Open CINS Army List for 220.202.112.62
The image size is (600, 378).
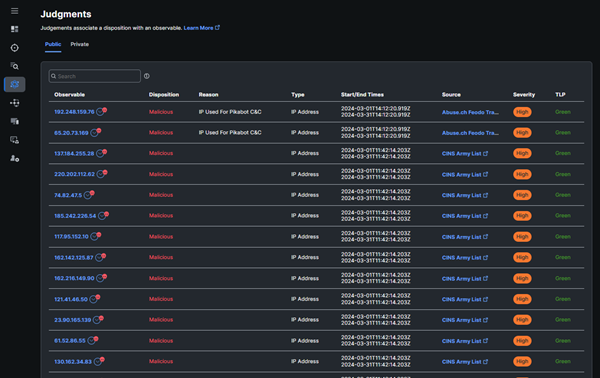[x=465, y=174]
